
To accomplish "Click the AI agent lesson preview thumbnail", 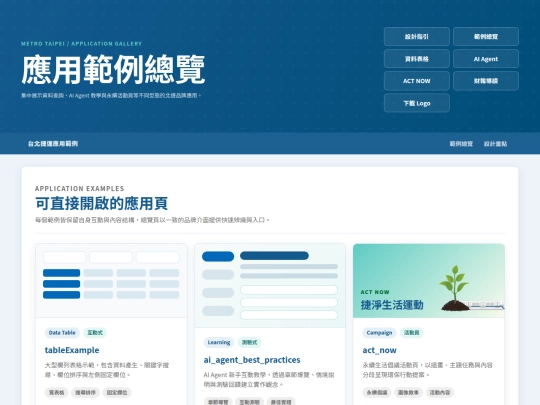I will [x=270, y=285].
